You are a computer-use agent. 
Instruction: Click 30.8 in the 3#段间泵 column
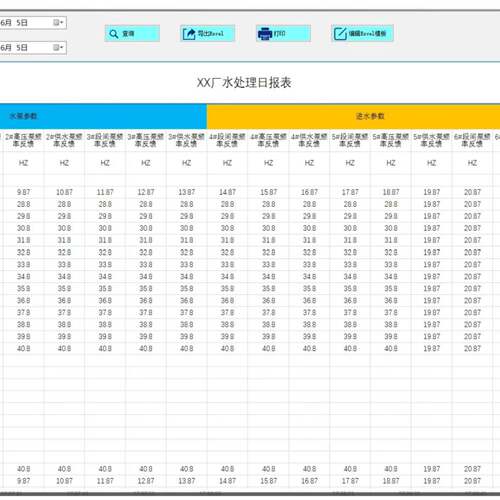pyautogui.click(x=105, y=228)
